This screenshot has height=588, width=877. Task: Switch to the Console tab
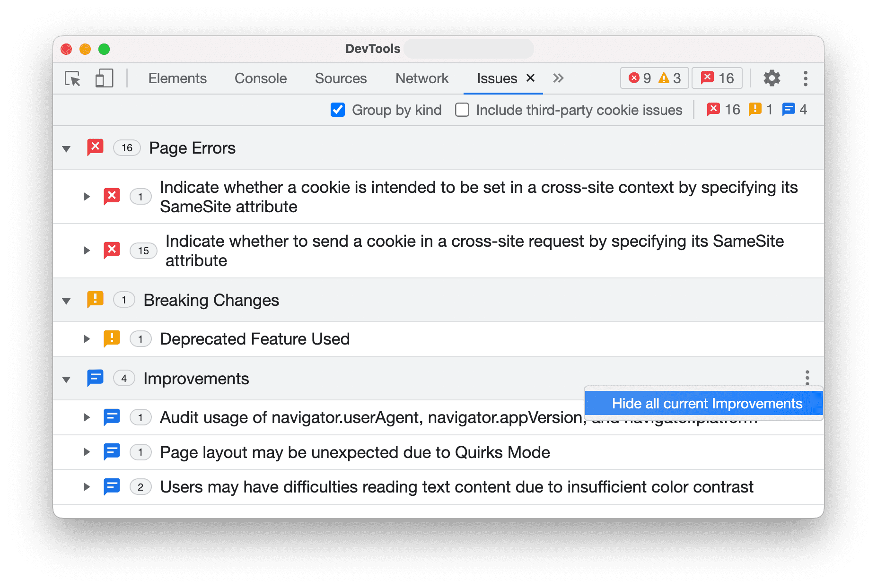(x=260, y=78)
